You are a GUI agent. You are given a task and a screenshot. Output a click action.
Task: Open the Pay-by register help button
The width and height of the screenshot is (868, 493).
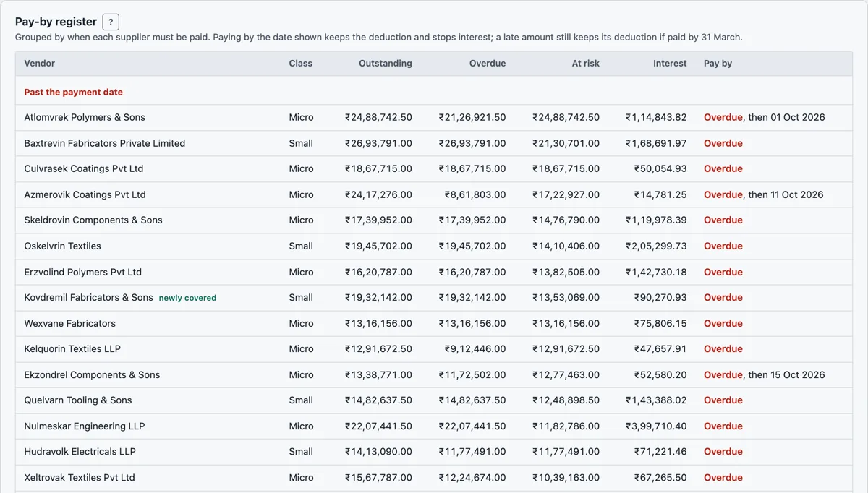click(111, 22)
